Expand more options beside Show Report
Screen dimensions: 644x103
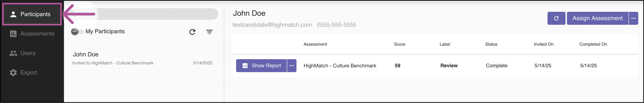tap(292, 66)
